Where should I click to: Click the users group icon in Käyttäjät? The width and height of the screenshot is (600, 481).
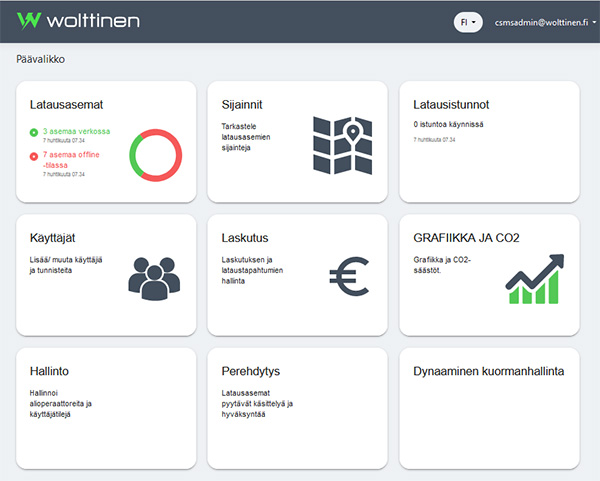tap(153, 277)
